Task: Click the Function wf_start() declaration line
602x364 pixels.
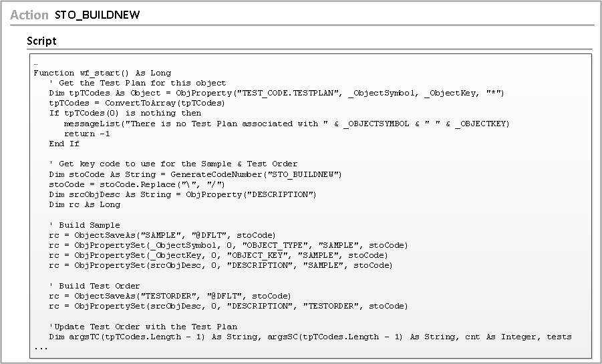Action: (102, 73)
